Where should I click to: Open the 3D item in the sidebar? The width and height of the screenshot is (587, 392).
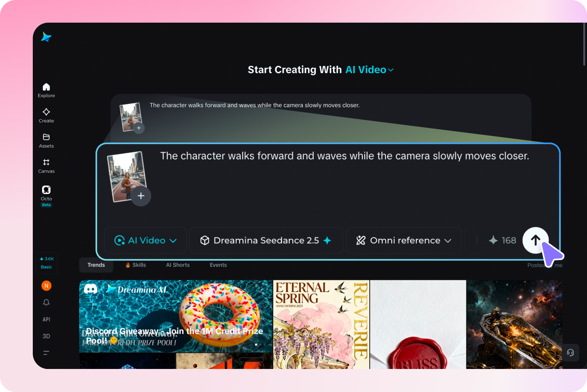46,336
